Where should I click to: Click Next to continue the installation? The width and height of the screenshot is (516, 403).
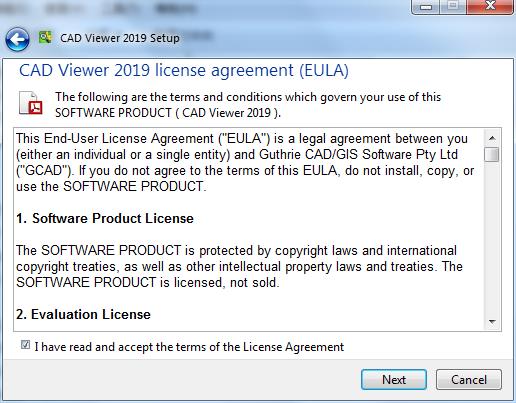tap(394, 380)
